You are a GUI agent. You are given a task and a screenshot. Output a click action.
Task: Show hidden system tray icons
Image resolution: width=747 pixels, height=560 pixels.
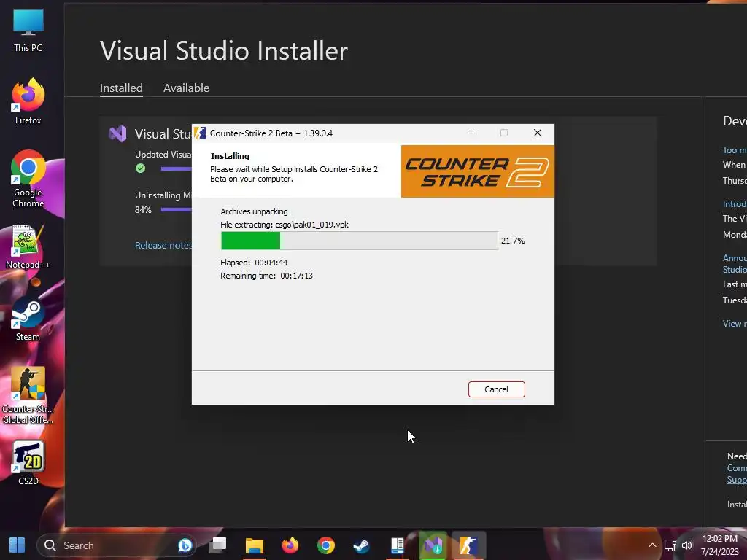click(652, 545)
